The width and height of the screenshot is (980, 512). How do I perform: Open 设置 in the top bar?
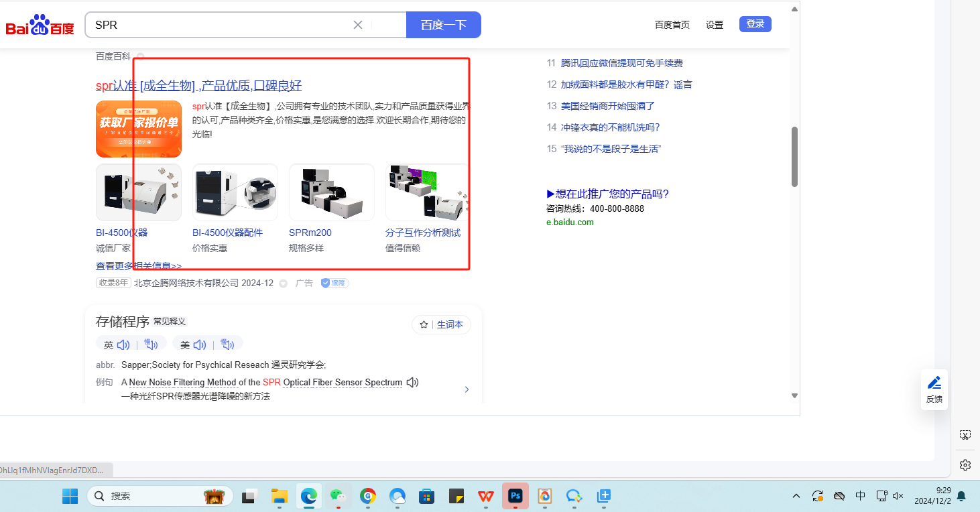pos(715,25)
